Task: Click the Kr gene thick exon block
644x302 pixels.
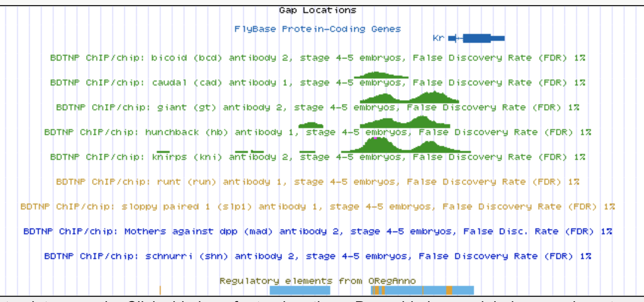Action: [x=477, y=38]
